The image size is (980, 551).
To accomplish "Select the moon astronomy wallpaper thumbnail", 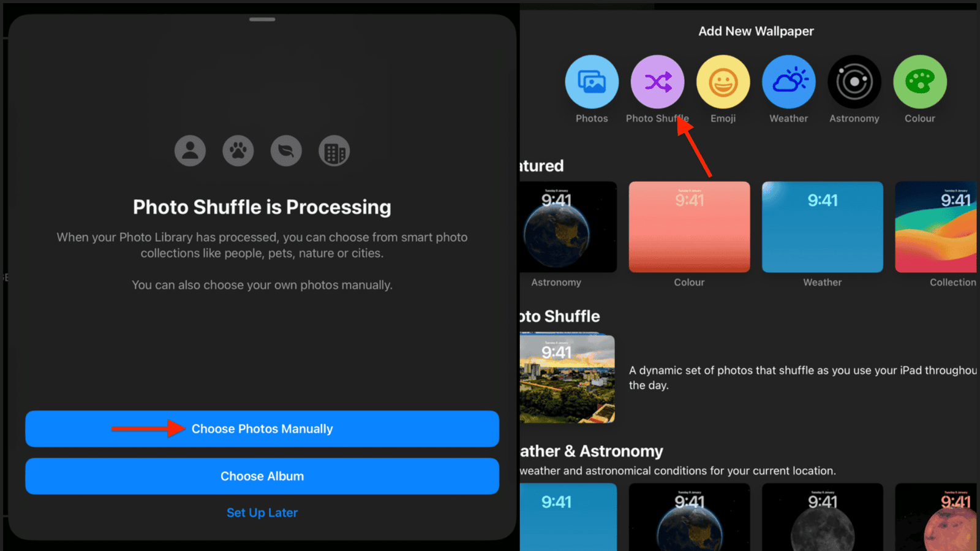I will (x=823, y=517).
